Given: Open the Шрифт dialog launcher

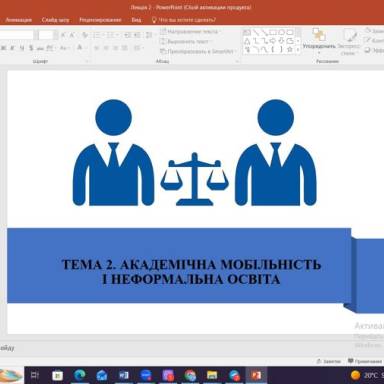Looking at the screenshot, I should pyautogui.click(x=87, y=61).
